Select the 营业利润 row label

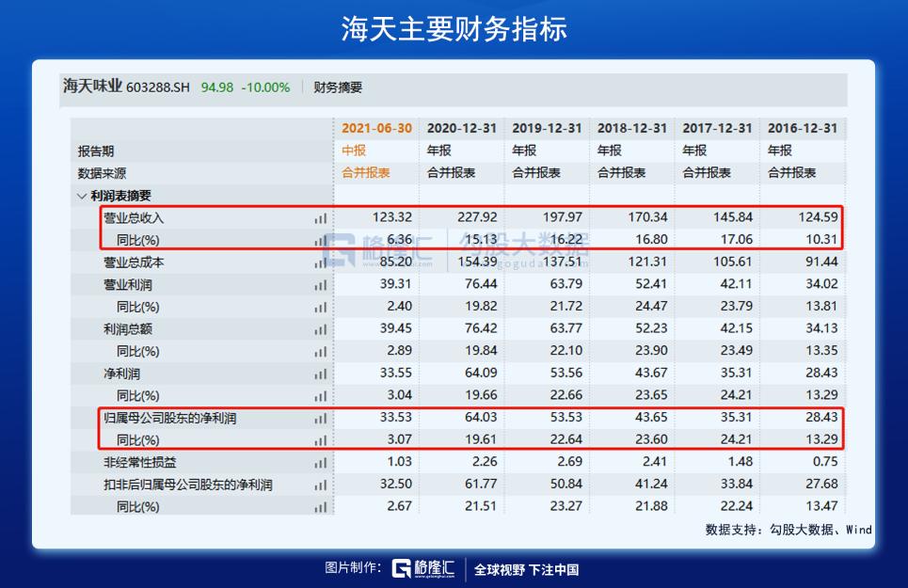pos(128,285)
